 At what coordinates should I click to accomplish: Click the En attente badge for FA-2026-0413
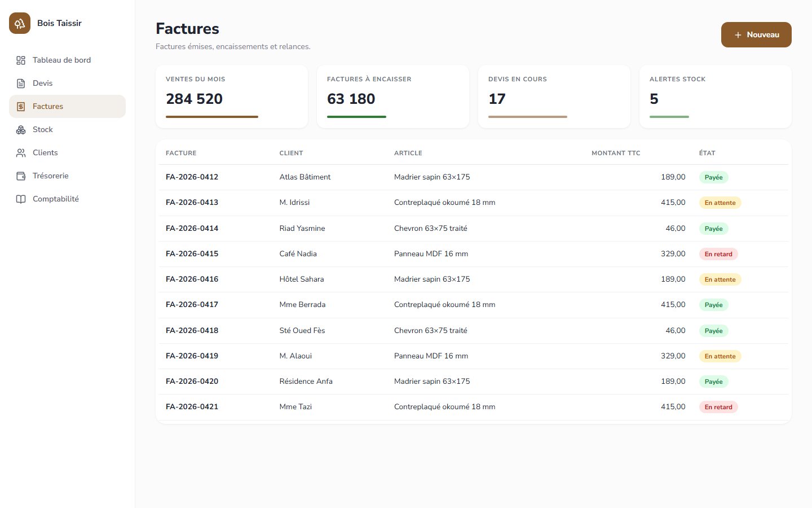pyautogui.click(x=720, y=203)
